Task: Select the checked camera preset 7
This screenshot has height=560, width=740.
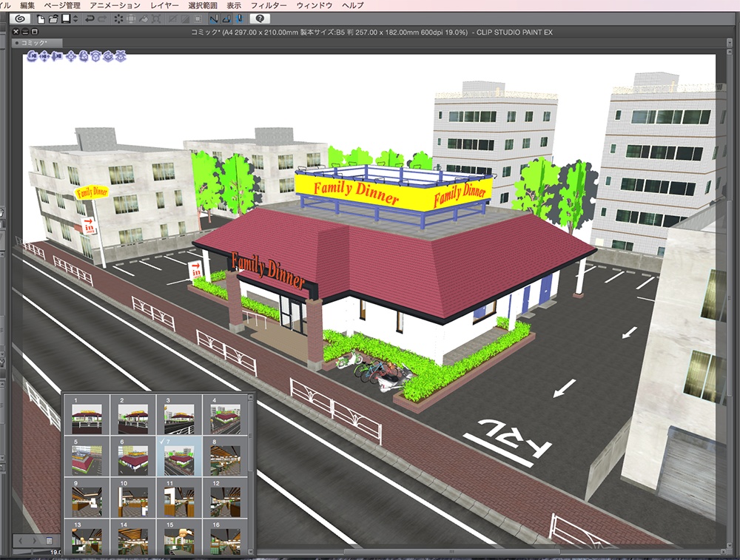Action: [x=179, y=456]
